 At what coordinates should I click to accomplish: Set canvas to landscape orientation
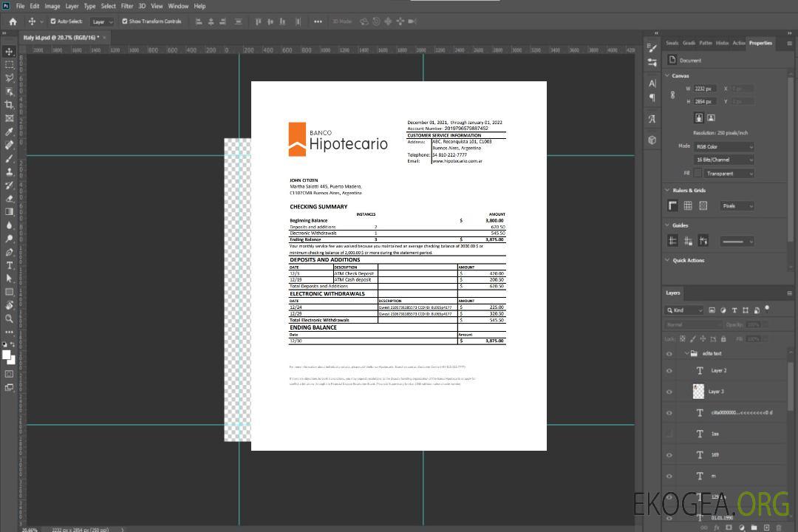point(711,117)
